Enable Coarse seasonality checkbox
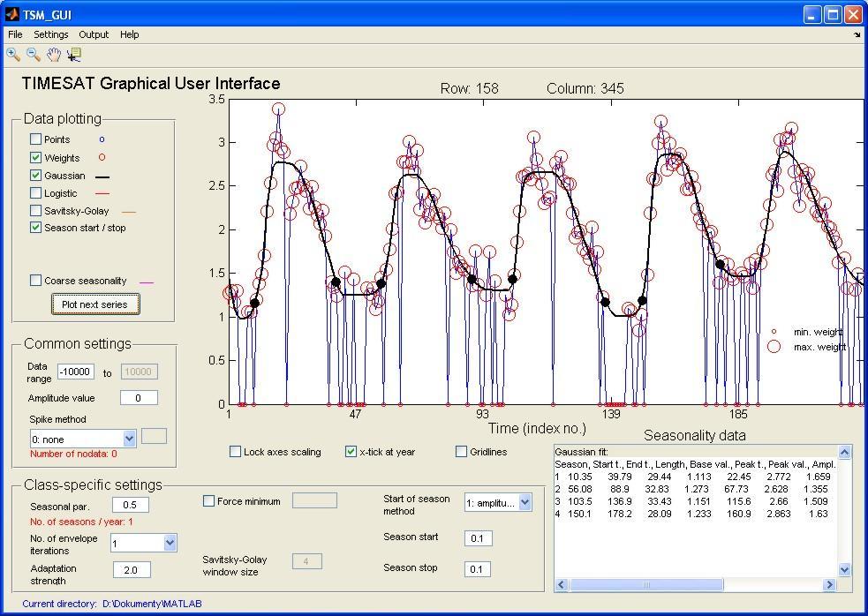The image size is (868, 616). click(x=35, y=281)
